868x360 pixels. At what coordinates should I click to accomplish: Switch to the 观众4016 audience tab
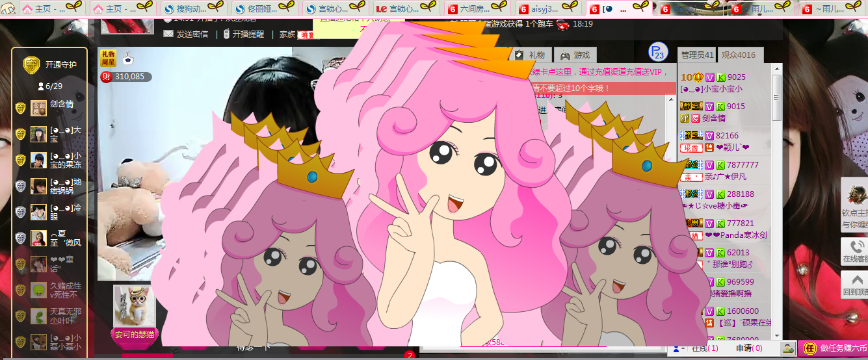pyautogui.click(x=740, y=55)
